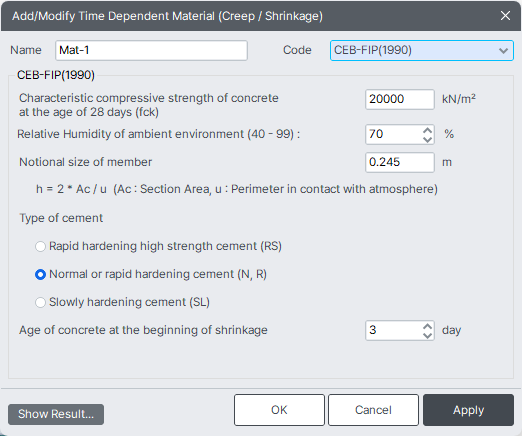Decrease Relative Humidity with down arrow
Image resolution: width=522 pixels, height=436 pixels.
click(427, 139)
